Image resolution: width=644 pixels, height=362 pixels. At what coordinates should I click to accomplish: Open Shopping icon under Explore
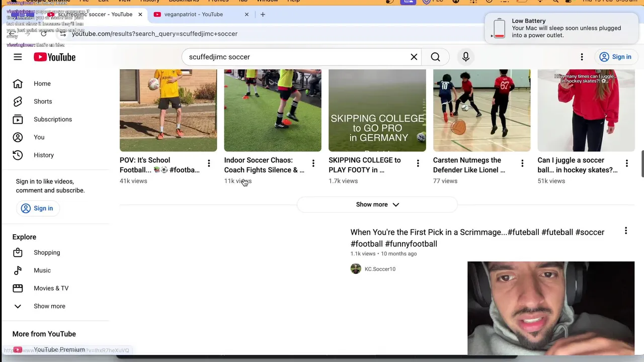tap(18, 252)
